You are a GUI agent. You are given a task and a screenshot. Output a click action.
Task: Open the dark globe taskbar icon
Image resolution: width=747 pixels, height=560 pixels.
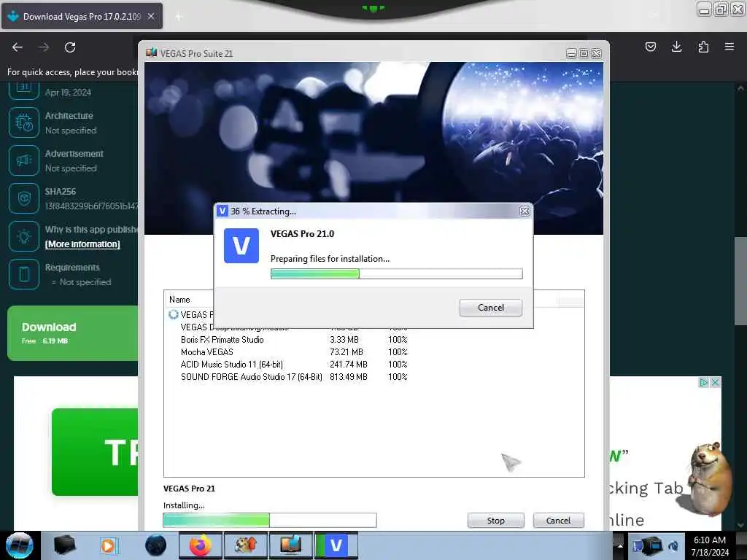click(x=156, y=545)
